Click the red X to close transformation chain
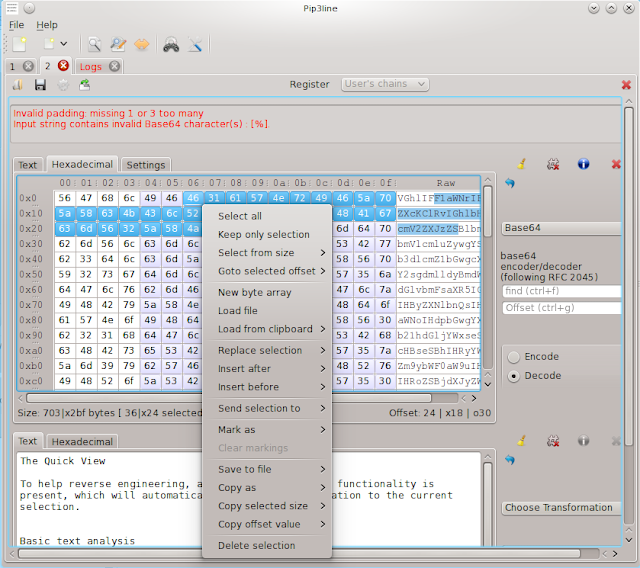Image resolution: width=640 pixels, height=568 pixels. coord(626,84)
